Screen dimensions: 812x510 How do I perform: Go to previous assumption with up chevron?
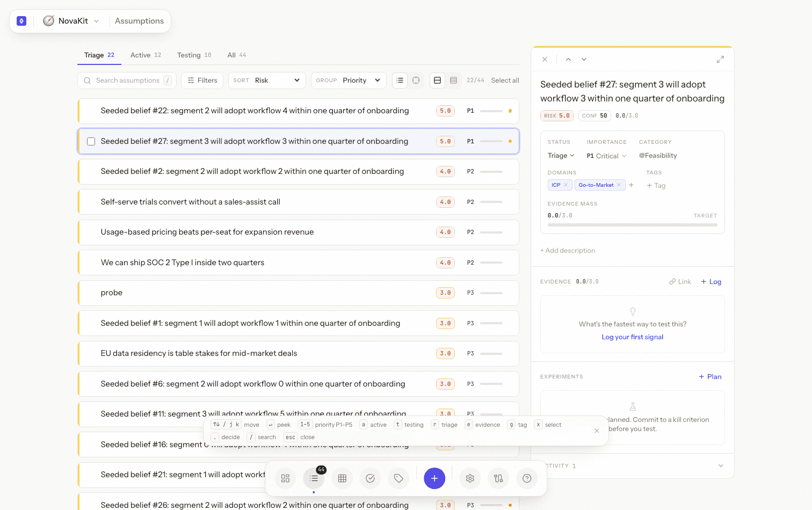568,60
